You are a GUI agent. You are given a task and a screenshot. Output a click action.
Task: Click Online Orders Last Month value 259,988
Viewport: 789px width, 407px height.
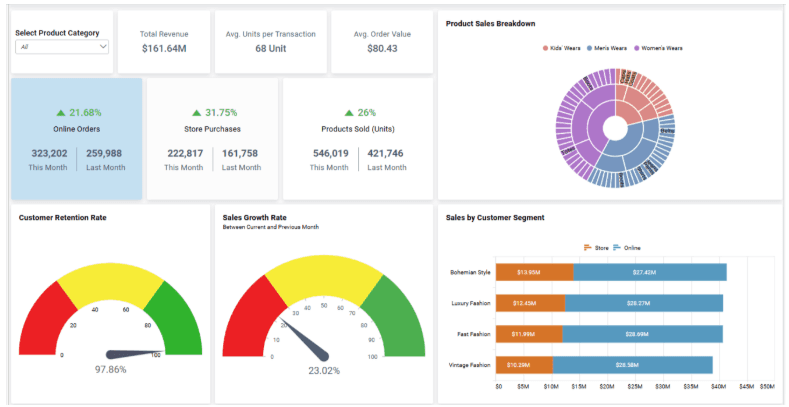click(x=104, y=153)
